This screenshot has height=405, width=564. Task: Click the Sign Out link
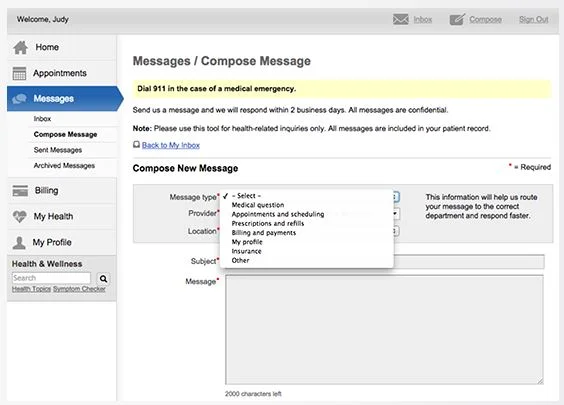(x=533, y=19)
